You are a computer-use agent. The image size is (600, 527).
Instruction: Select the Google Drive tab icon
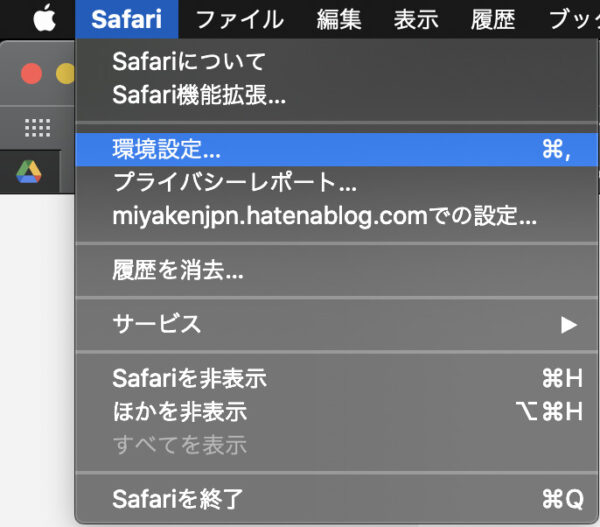point(28,171)
